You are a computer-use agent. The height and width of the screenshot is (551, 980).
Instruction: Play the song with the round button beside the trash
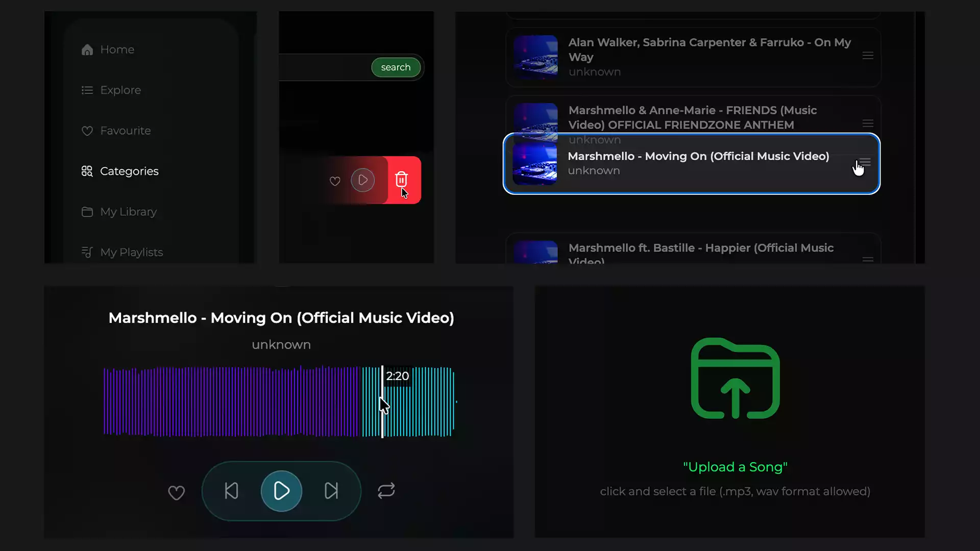pos(363,180)
